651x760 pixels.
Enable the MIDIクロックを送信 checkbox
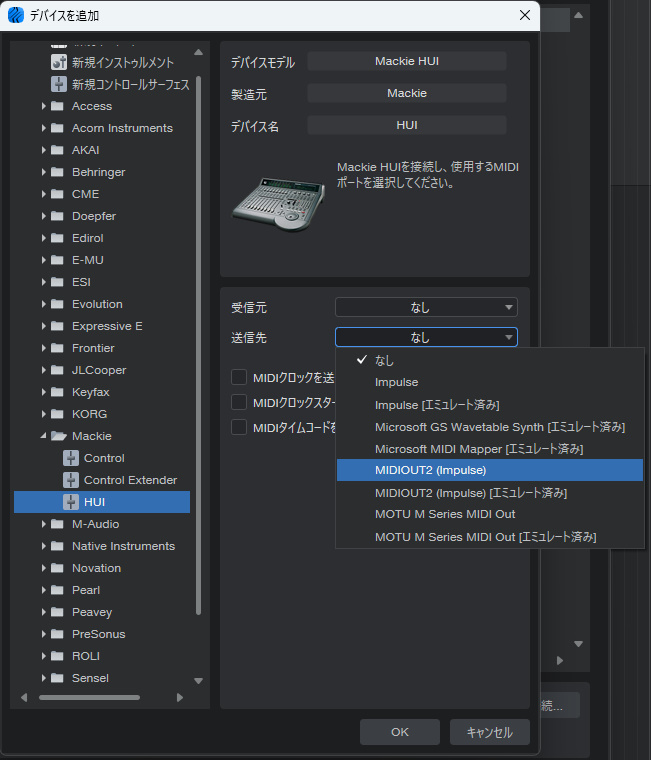239,377
